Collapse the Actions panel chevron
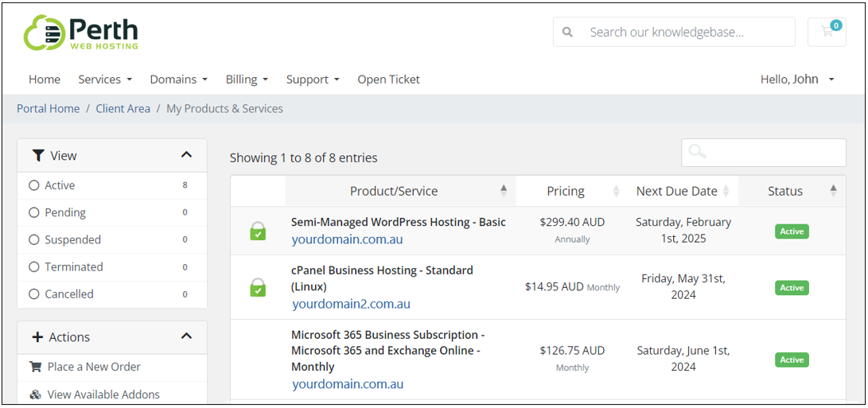Screen dimensions: 868x408 tap(186, 336)
